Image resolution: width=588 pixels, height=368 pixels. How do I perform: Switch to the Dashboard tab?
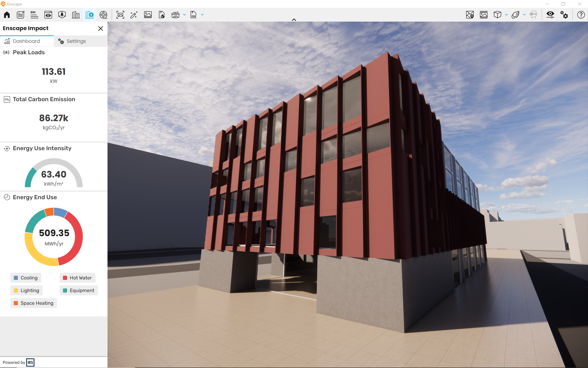pos(27,41)
